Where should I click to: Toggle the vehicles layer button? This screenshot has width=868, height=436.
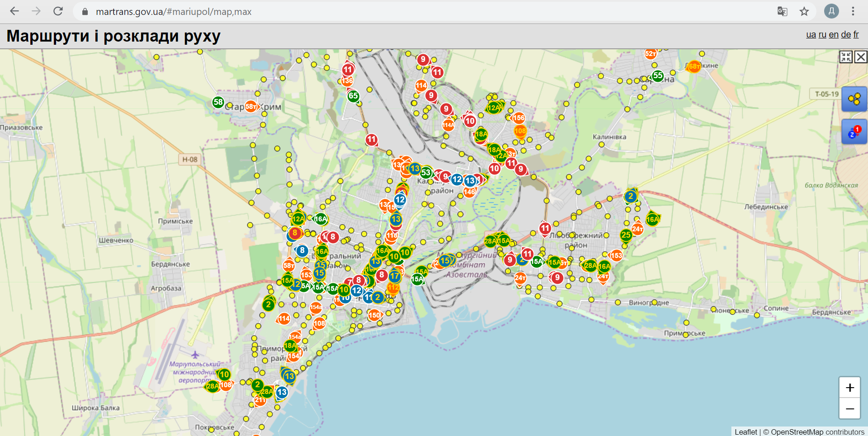(x=854, y=131)
